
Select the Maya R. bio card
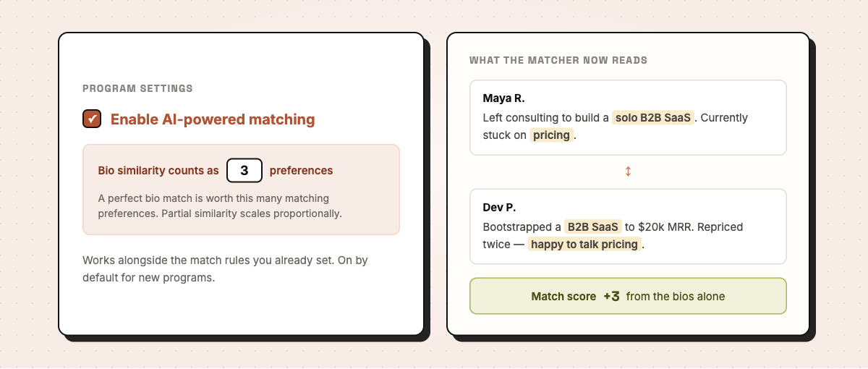point(628,117)
